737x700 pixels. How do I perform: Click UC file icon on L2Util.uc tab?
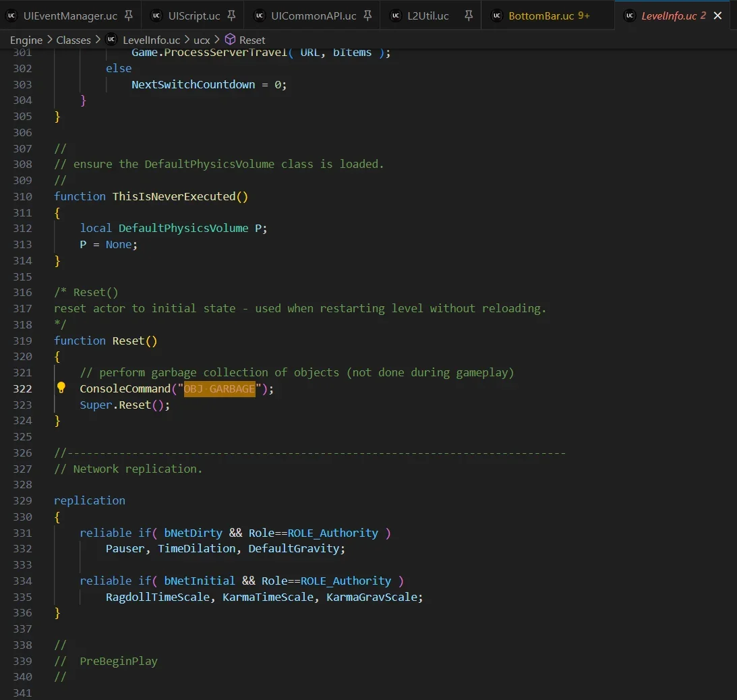(x=396, y=16)
